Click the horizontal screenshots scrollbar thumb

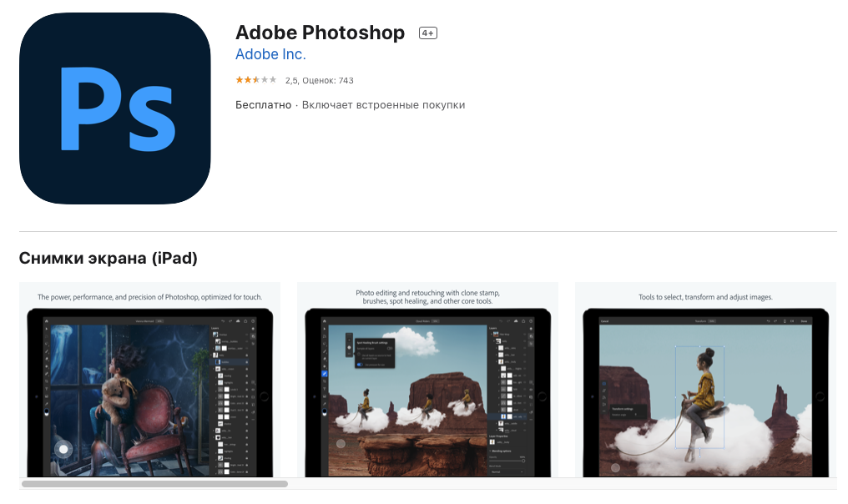tap(154, 483)
